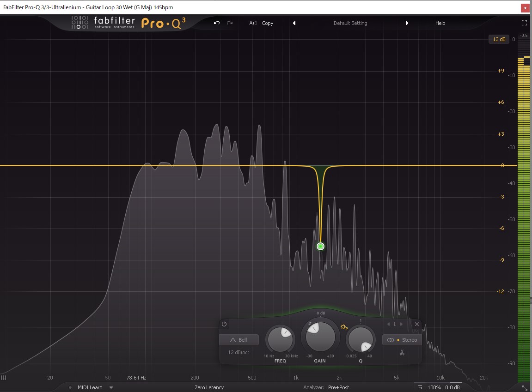Click the 0.0 dB output gain value

pyautogui.click(x=453, y=387)
